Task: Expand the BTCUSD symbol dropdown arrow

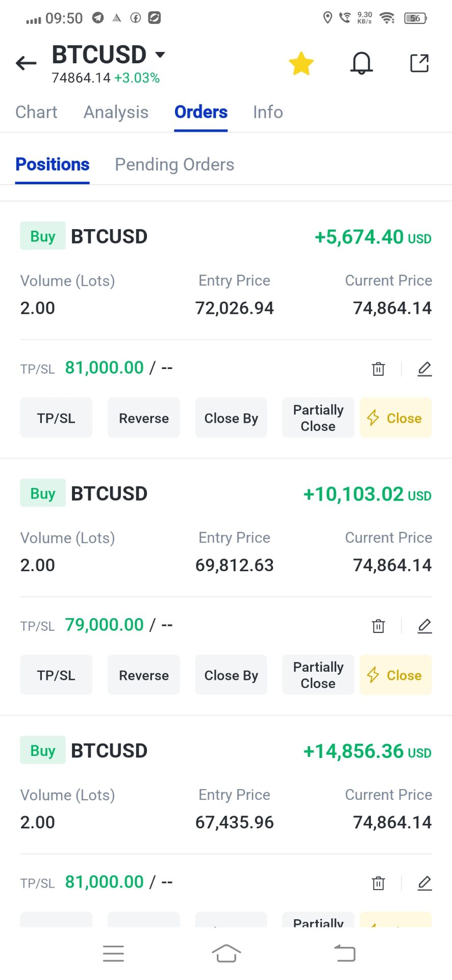Action: pos(160,55)
